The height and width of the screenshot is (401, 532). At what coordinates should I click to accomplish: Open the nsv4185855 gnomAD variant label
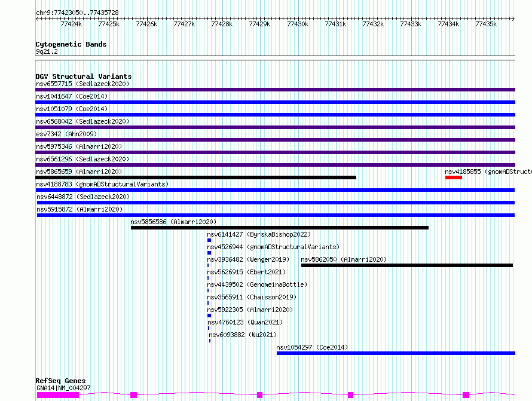(488, 172)
